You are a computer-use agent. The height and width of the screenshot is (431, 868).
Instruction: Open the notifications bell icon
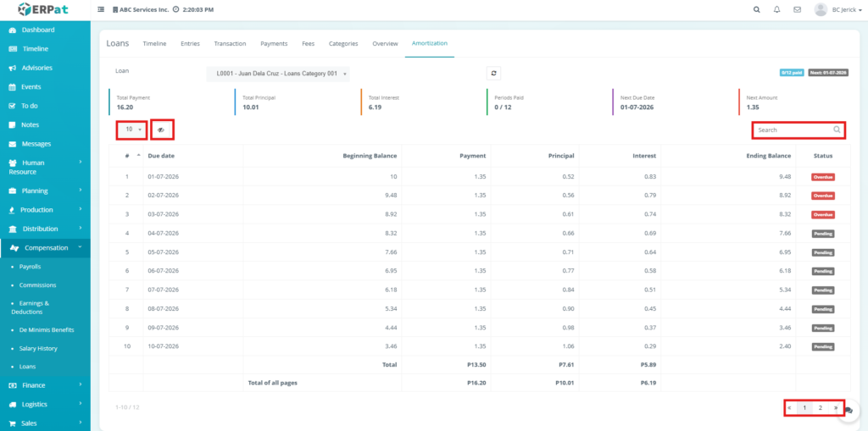[x=777, y=9]
